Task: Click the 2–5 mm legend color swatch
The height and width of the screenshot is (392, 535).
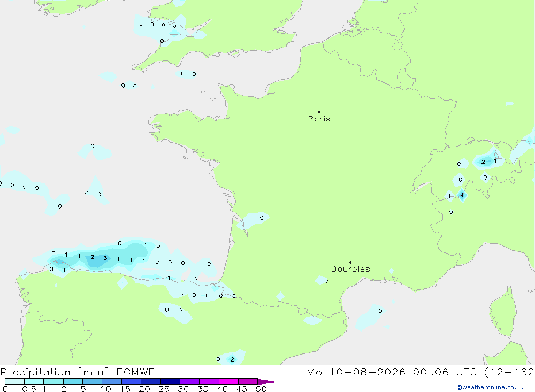Action: point(73,381)
